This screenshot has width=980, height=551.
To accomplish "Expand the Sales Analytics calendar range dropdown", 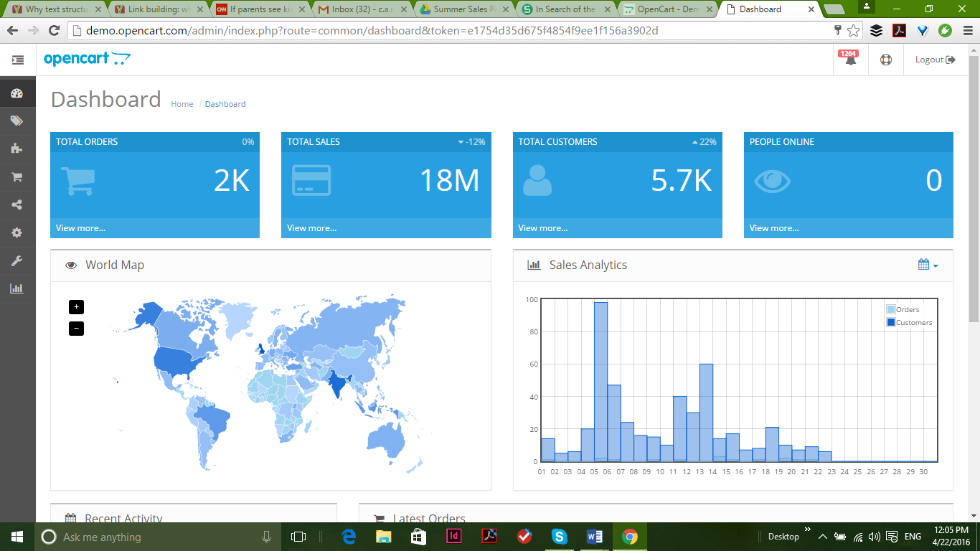I will tap(928, 265).
